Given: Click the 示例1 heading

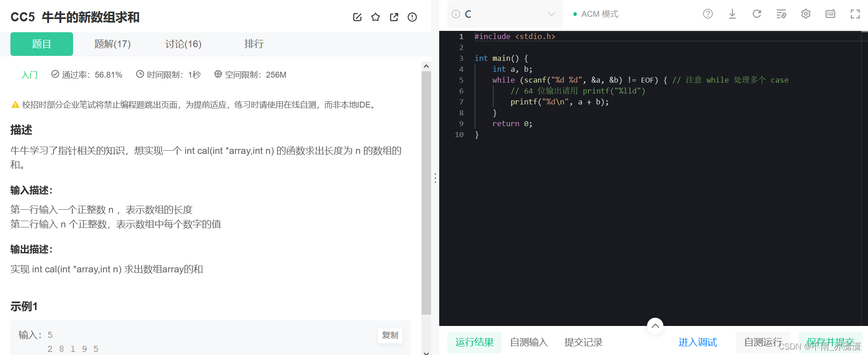Looking at the screenshot, I should (x=24, y=306).
